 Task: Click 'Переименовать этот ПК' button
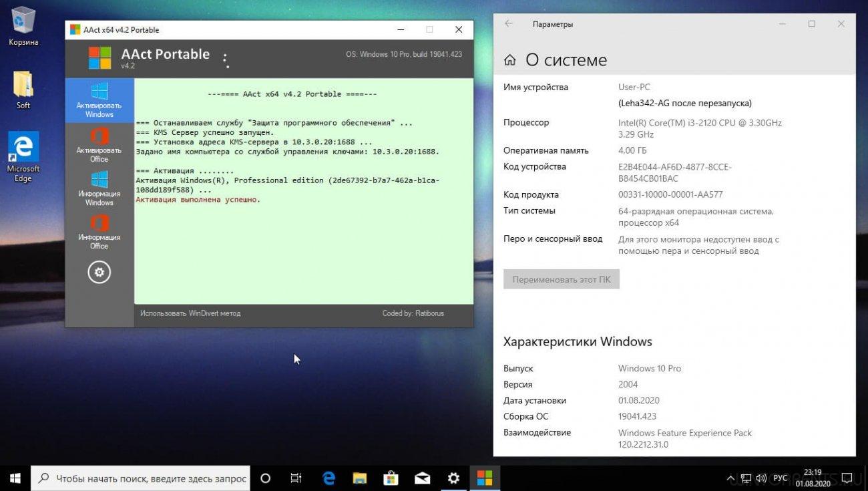(562, 279)
